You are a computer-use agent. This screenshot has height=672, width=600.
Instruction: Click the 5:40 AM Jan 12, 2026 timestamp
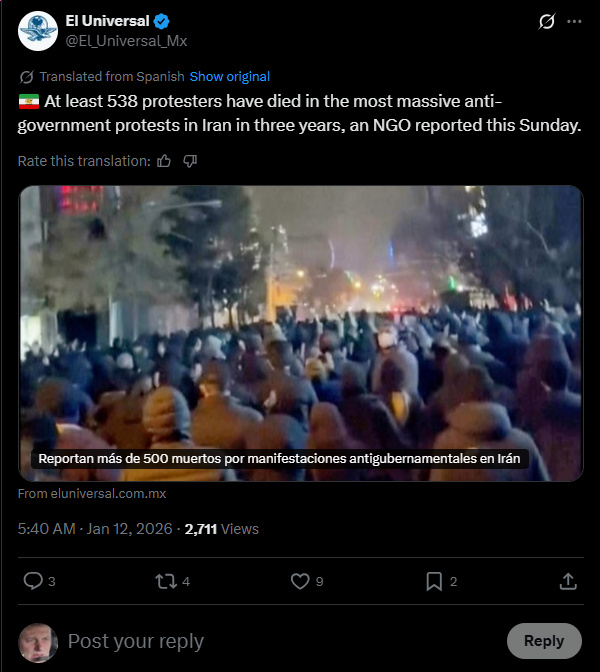(x=95, y=529)
